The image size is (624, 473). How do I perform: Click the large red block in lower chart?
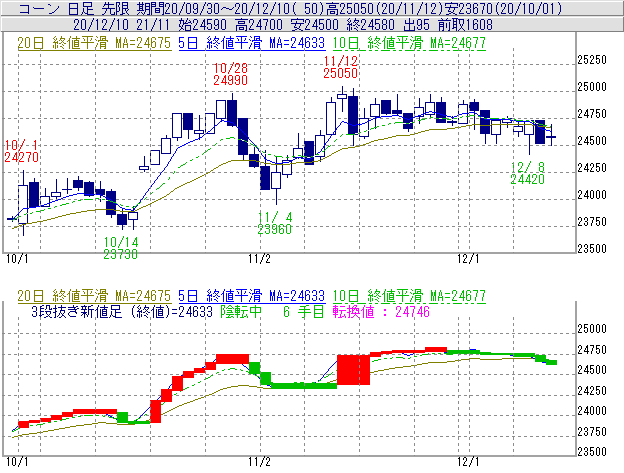[x=353, y=370]
